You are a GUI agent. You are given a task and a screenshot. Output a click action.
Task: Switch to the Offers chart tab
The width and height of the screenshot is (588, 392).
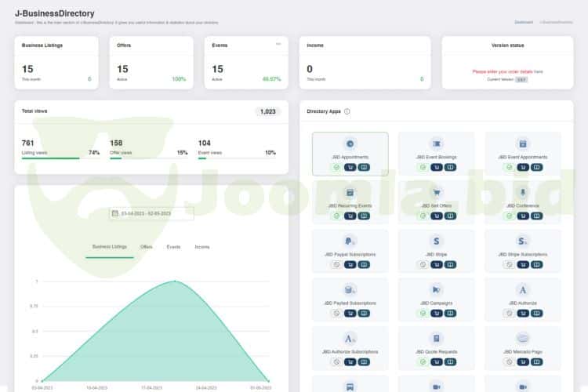click(x=147, y=247)
